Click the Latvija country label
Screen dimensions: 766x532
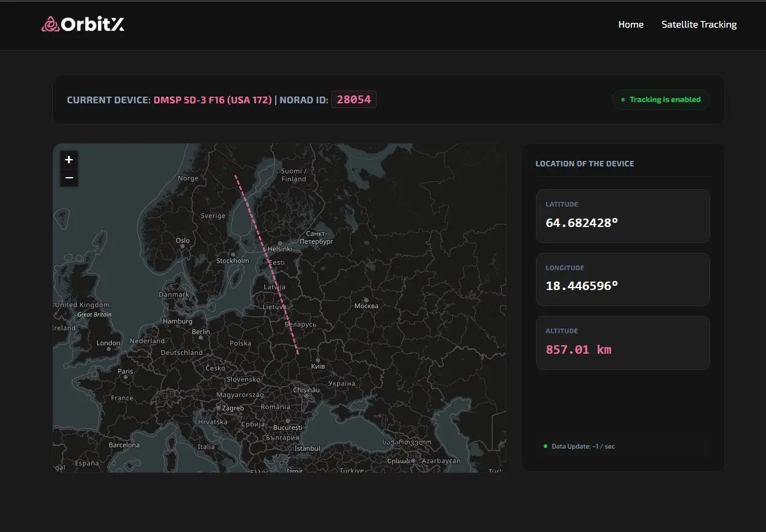275,287
